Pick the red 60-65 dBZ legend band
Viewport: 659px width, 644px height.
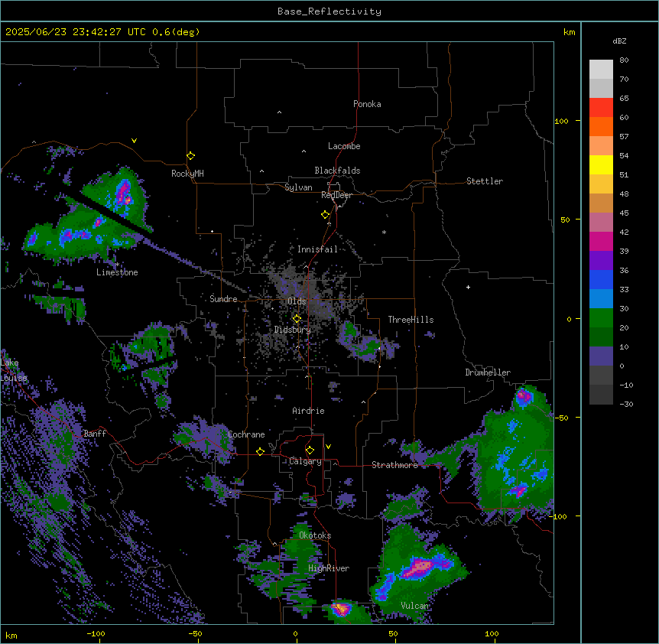tap(601, 108)
